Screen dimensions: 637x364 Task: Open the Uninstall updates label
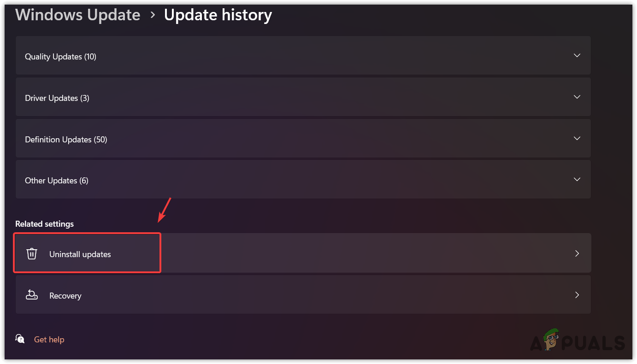pos(80,254)
